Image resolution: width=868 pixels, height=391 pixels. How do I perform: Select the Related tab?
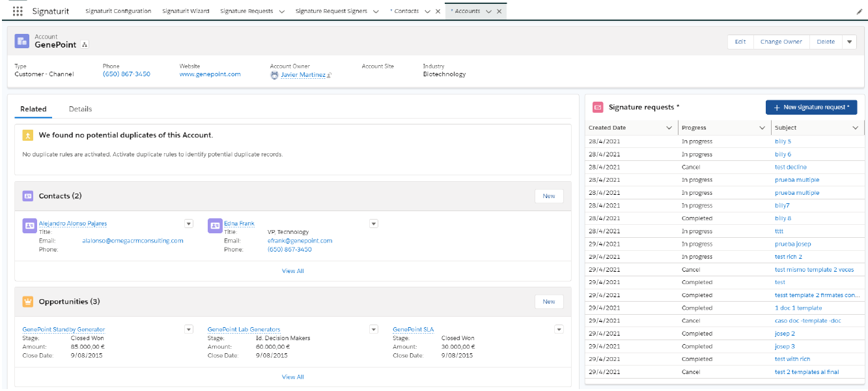tap(33, 109)
